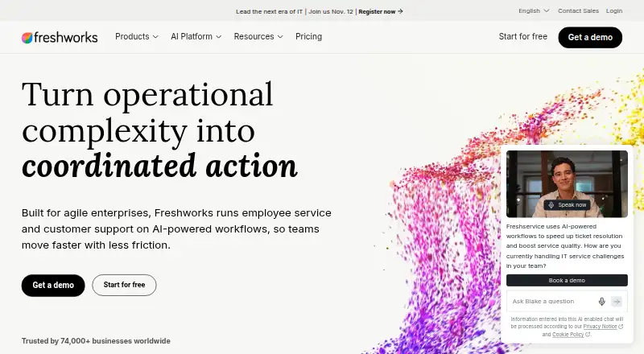Activate the Speak now button
This screenshot has height=354, width=644.
[x=568, y=205]
